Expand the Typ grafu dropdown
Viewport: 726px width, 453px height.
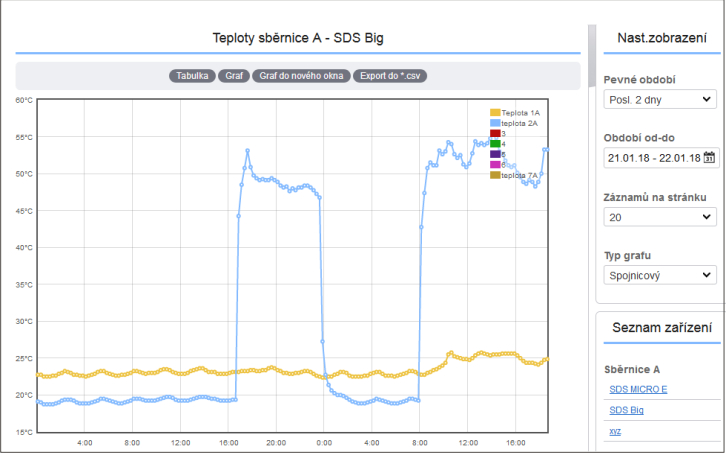coord(660,274)
